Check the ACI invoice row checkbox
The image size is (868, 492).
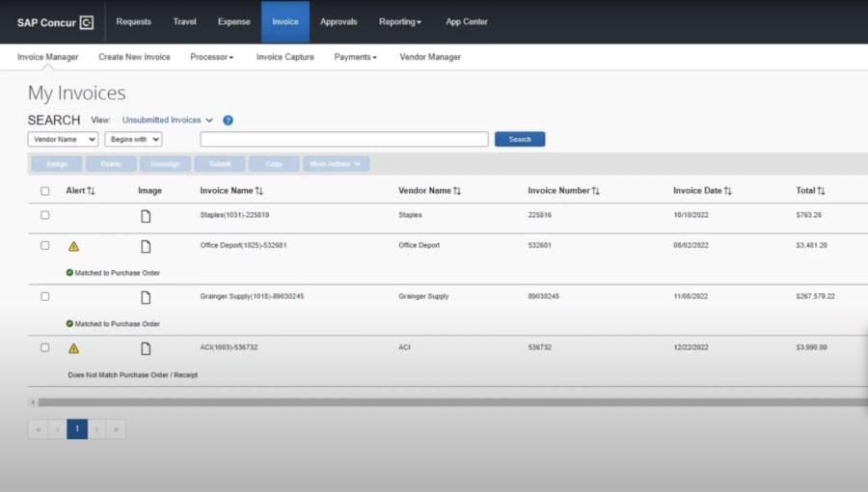pyautogui.click(x=44, y=347)
